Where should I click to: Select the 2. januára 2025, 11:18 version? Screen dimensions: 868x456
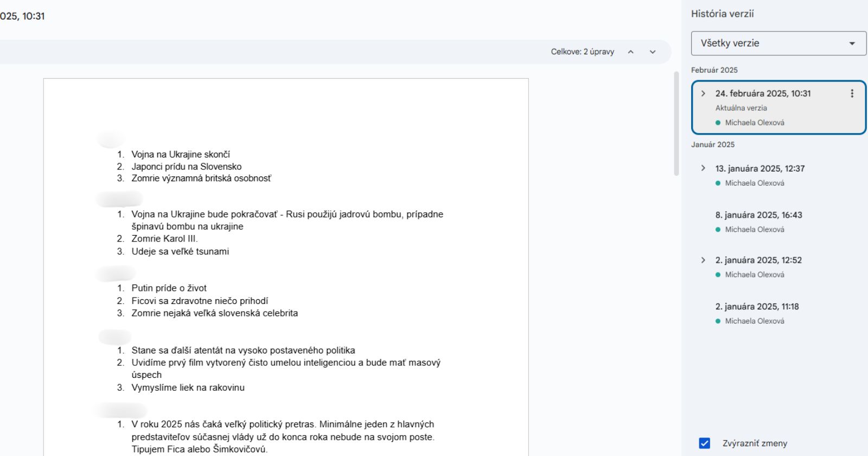coord(757,307)
